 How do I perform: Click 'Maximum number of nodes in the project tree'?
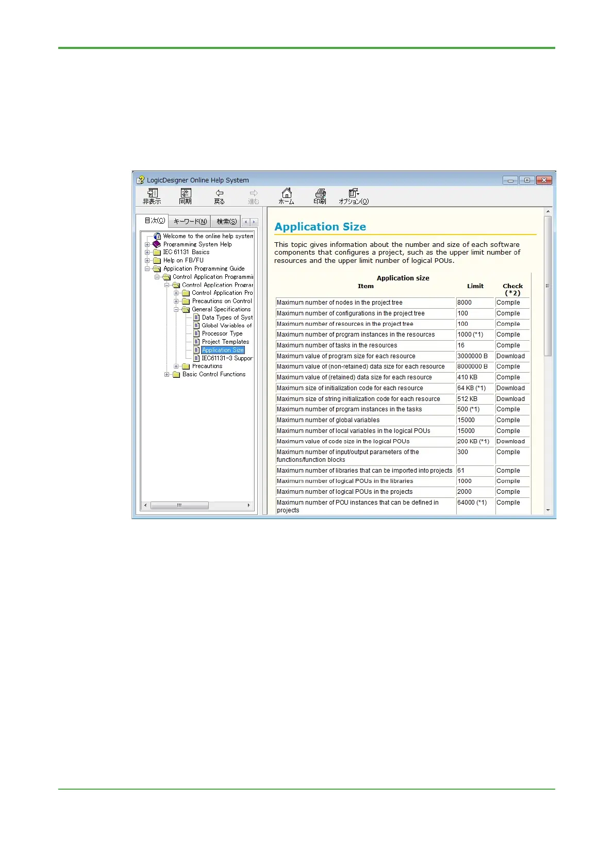tap(340, 303)
